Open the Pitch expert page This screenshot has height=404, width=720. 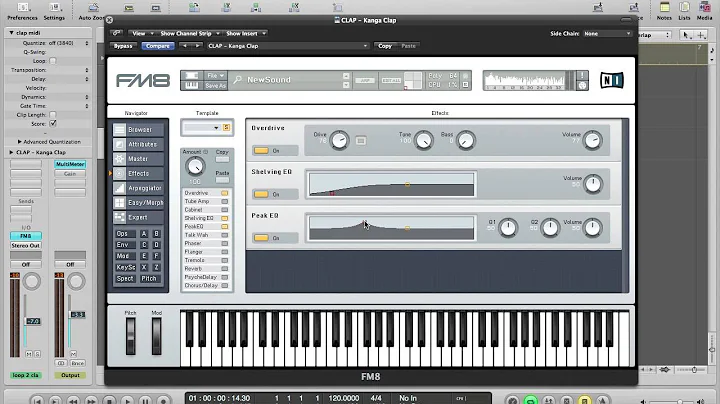(149, 279)
